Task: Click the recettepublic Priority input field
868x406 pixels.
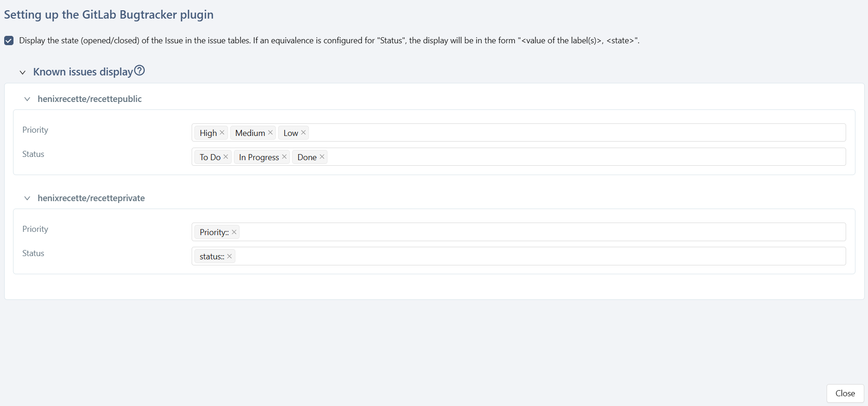Action: pos(558,133)
